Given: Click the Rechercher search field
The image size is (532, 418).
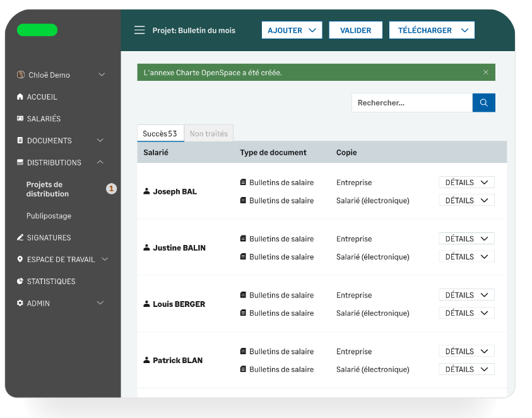Looking at the screenshot, I should coord(411,103).
